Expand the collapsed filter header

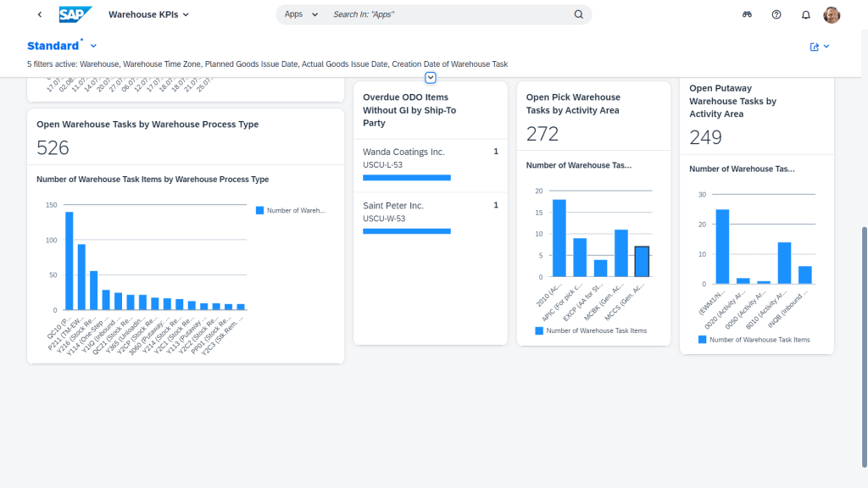click(x=430, y=77)
